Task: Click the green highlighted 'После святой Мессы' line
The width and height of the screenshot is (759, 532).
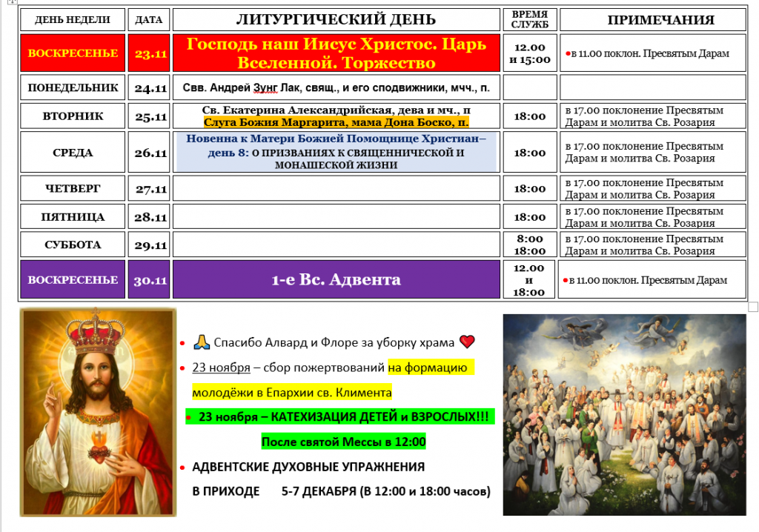Action: click(343, 442)
